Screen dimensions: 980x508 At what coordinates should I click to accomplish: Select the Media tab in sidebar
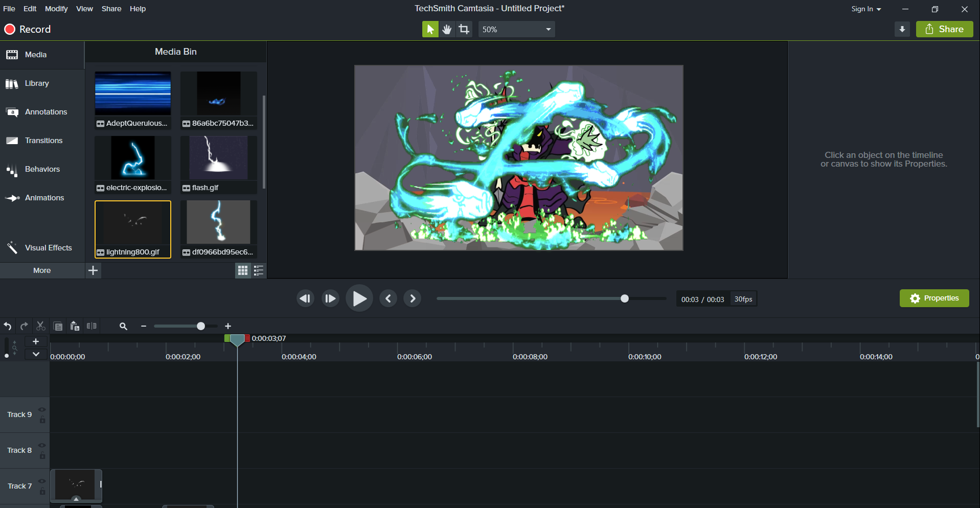[42, 55]
